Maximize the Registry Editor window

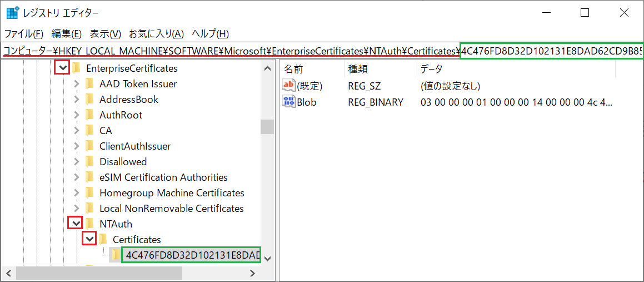point(585,13)
